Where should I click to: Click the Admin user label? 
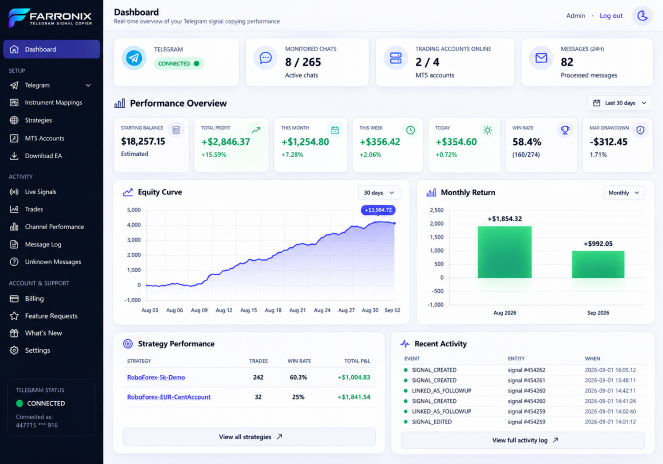[575, 16]
